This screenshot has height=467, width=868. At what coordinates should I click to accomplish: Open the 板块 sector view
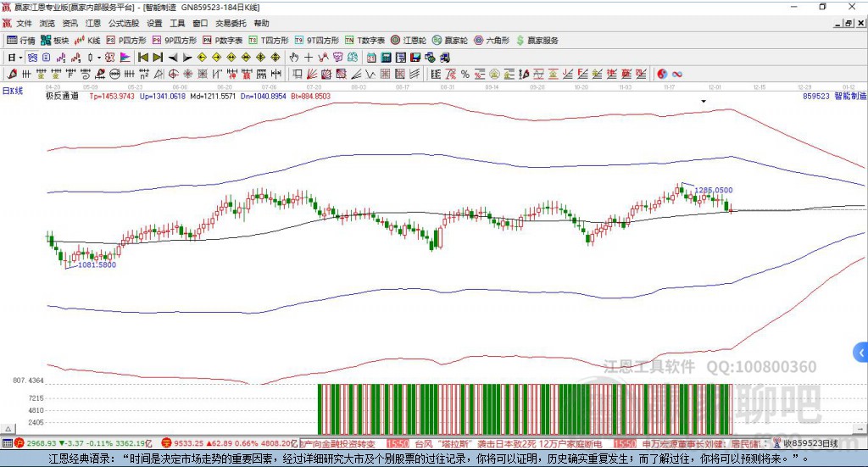[55, 41]
